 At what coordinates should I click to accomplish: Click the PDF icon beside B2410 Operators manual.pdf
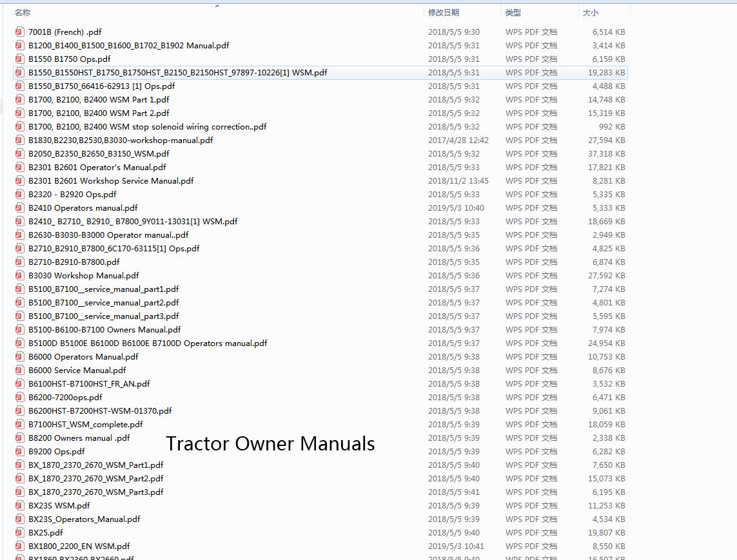tap(19, 208)
